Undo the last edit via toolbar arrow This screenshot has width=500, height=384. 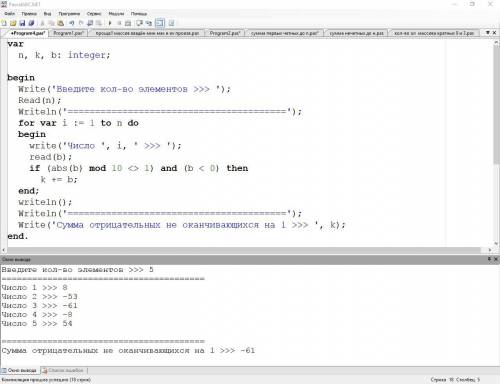click(72, 23)
